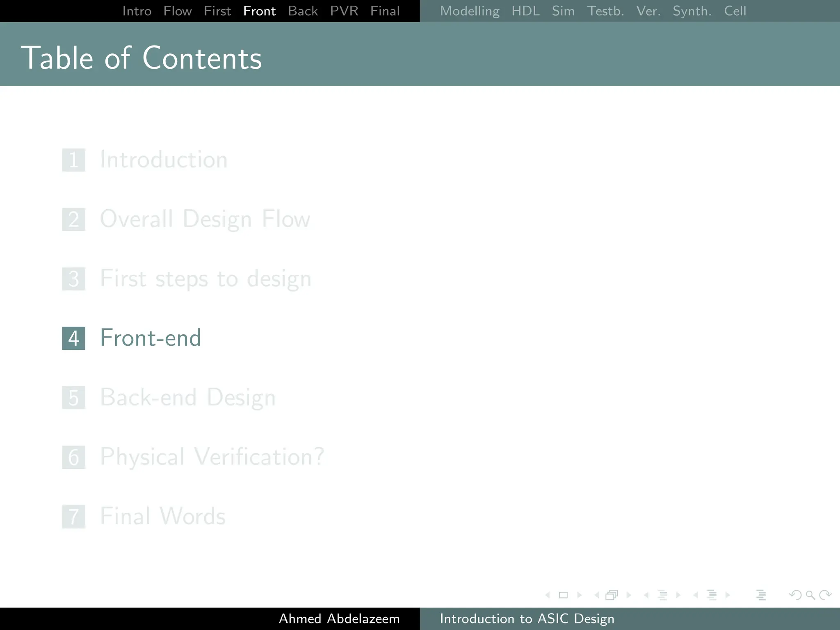This screenshot has height=630, width=840.
Task: Go to next section arrow
Action: (x=728, y=595)
